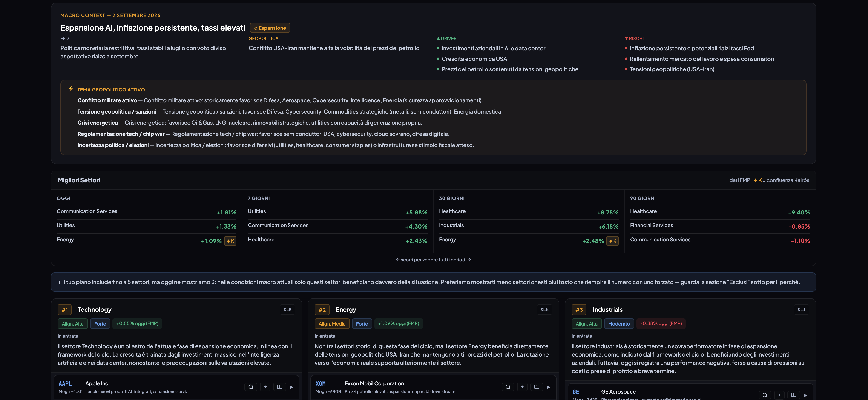Click the K confluence badge beside Energy +1.09%
The width and height of the screenshot is (868, 400).
(230, 241)
